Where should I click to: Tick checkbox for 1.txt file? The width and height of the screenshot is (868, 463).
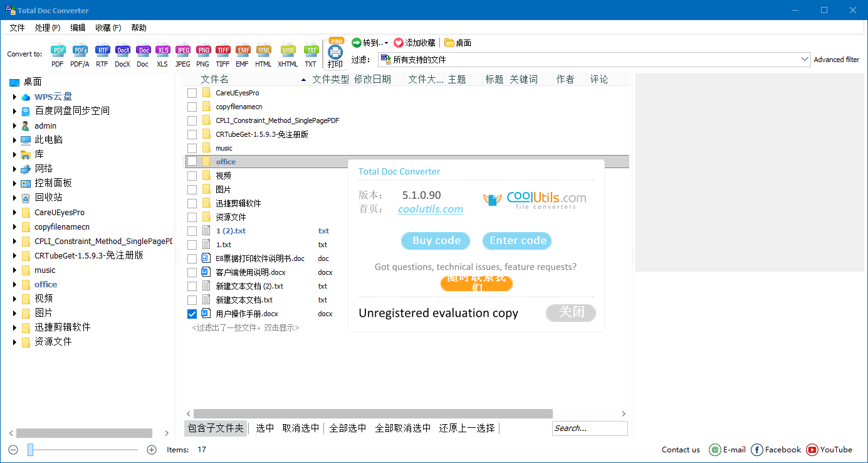point(192,245)
